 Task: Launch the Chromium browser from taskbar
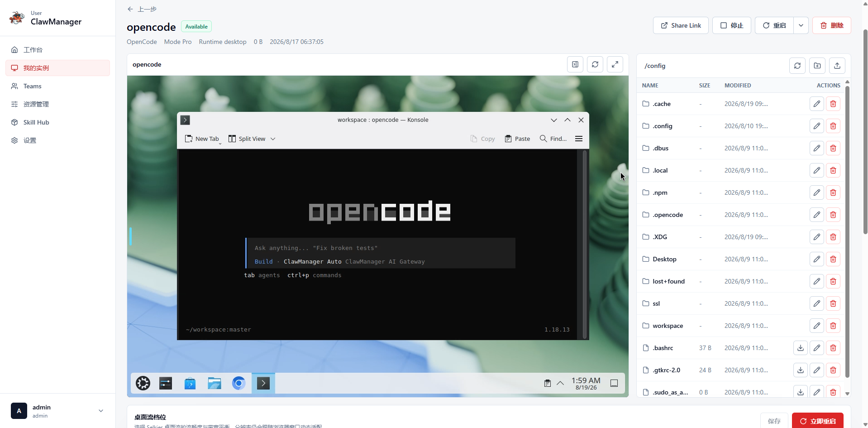click(239, 383)
